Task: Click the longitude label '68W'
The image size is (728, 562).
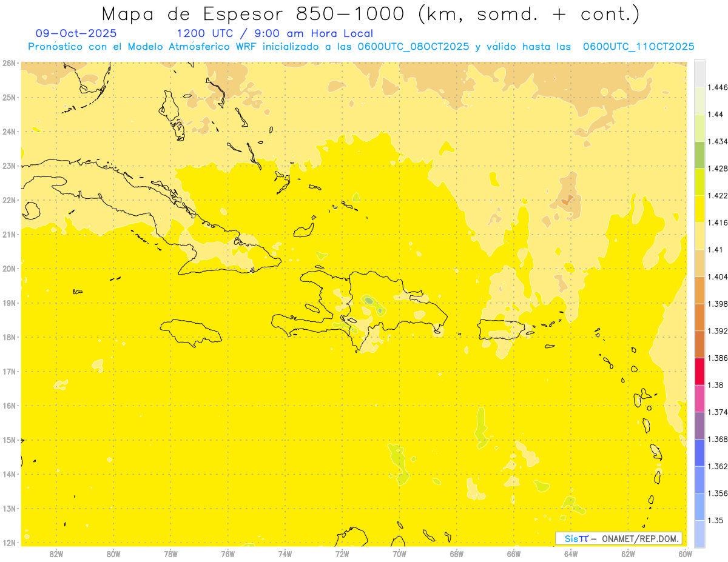Action: tap(457, 554)
